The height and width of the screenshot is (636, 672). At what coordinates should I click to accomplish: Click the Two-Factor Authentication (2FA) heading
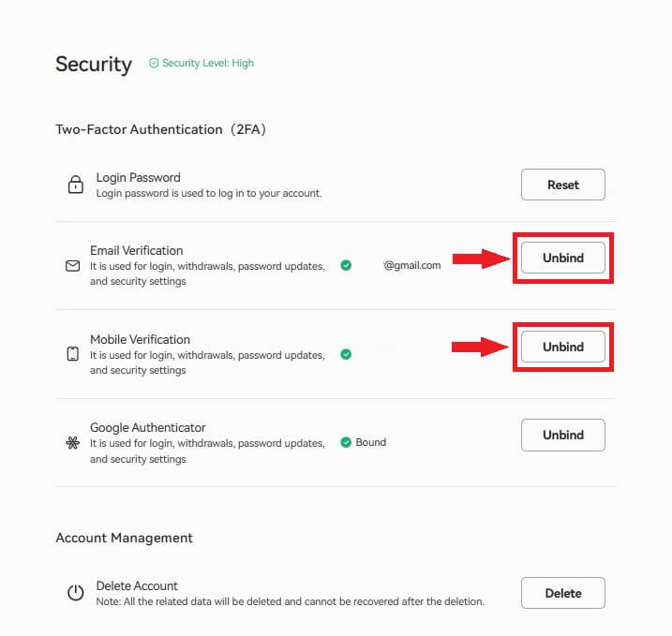coord(161,129)
